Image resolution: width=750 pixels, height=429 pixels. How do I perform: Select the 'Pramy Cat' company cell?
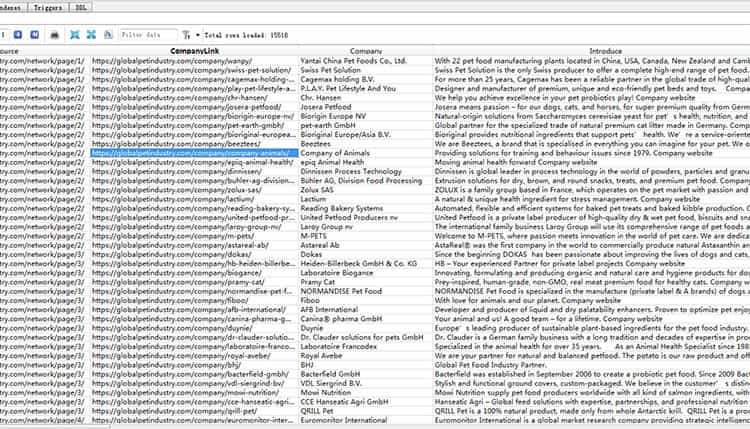point(366,282)
